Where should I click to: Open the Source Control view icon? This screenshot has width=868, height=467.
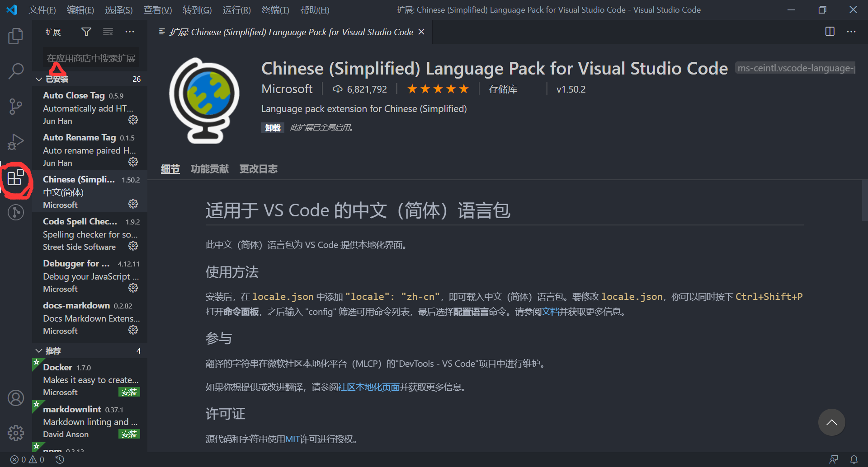pyautogui.click(x=16, y=107)
